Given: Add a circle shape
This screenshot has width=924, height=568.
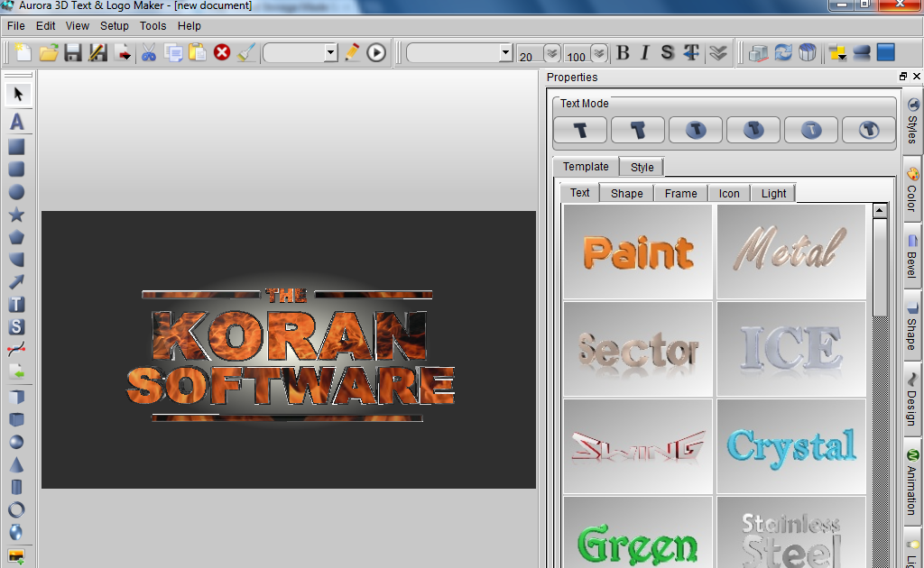Looking at the screenshot, I should [16, 192].
